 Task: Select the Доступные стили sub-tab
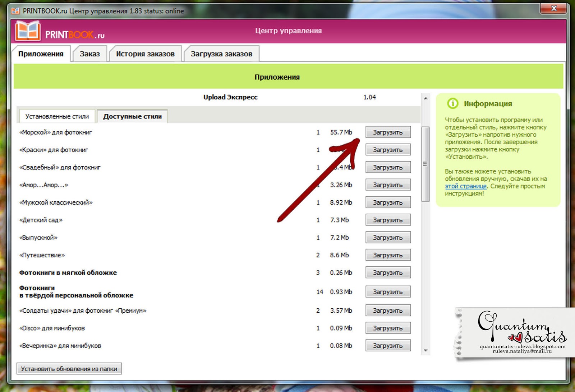pos(132,116)
